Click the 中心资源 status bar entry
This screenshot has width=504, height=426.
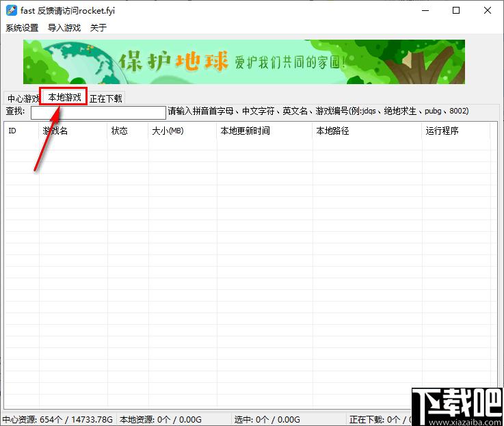(57, 420)
